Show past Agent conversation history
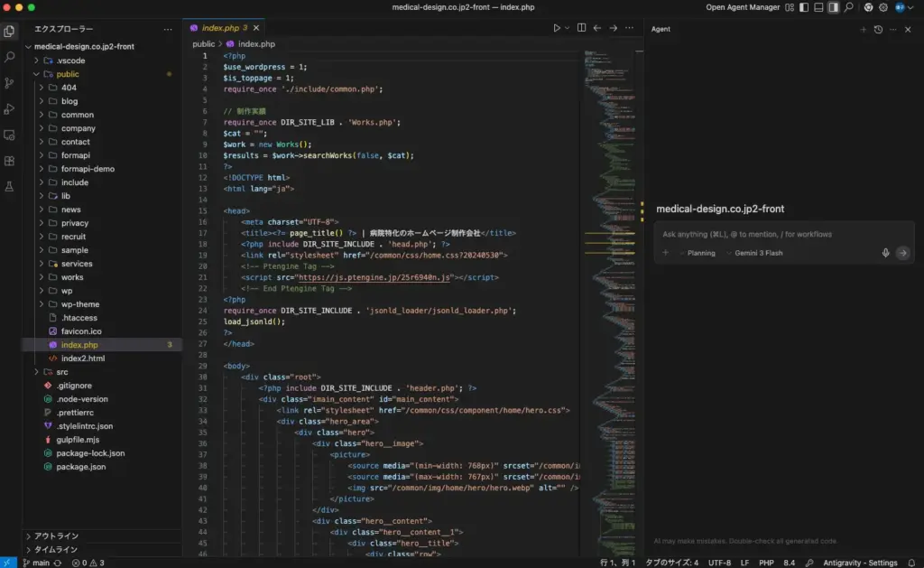The width and height of the screenshot is (924, 568). click(878, 29)
